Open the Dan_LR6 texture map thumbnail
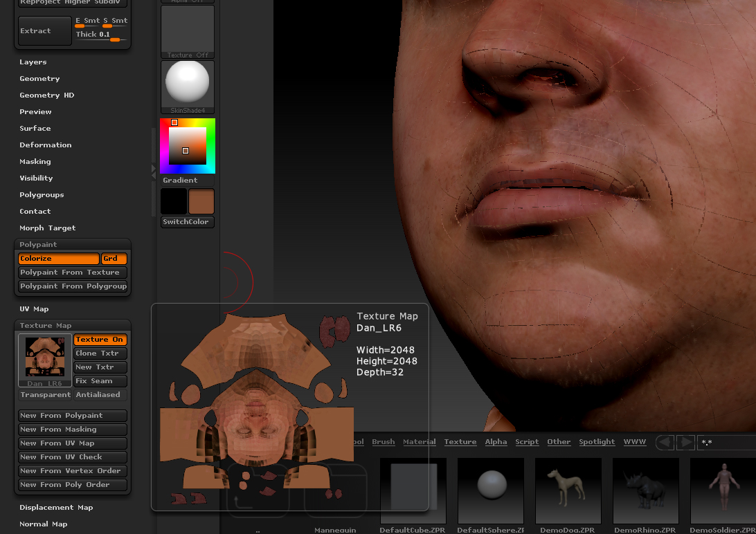 (45, 360)
